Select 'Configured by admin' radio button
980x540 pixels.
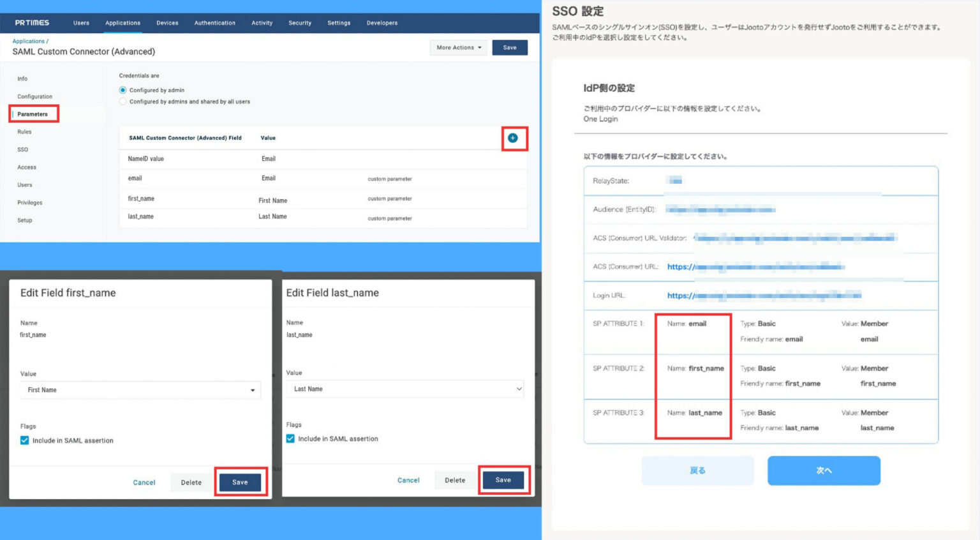point(123,90)
